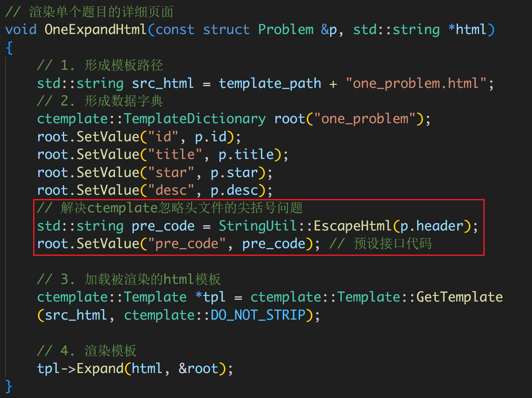This screenshot has height=398, width=532.
Task: Click the template_path variable
Action: (x=270, y=83)
